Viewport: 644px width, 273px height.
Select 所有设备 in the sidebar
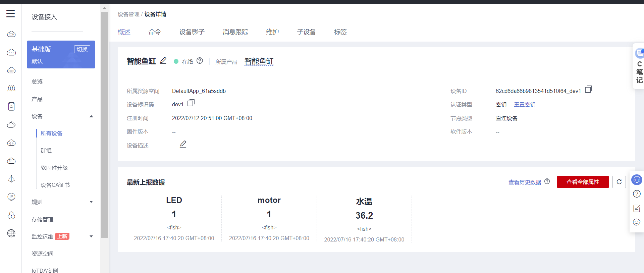(52, 133)
